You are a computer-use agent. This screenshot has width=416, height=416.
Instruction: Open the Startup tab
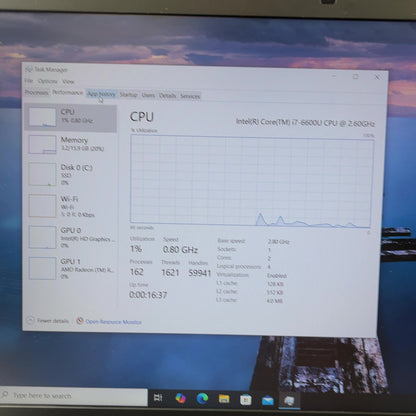128,95
